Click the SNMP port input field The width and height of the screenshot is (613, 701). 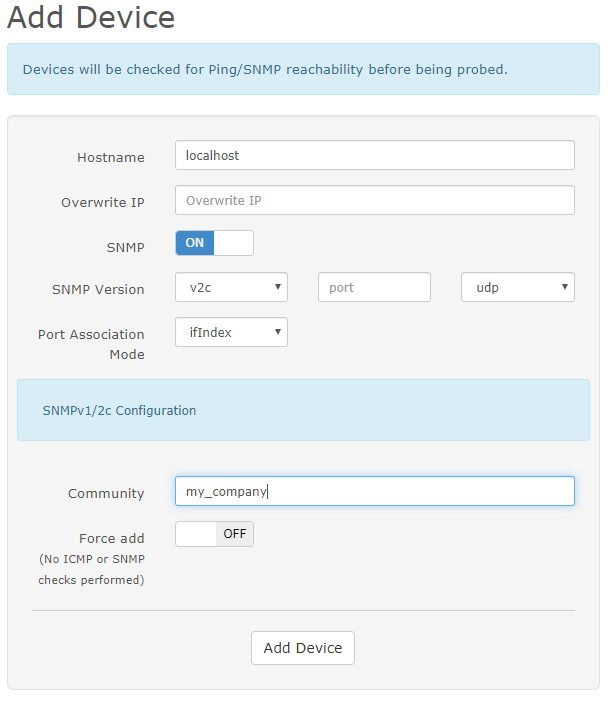coord(374,287)
